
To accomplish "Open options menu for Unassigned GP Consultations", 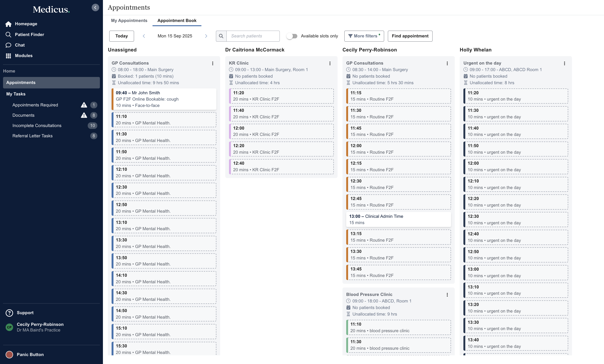I will [x=213, y=63].
